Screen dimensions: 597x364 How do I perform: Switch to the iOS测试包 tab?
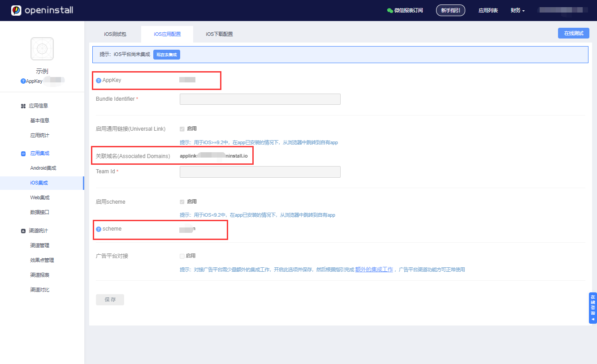pos(115,34)
